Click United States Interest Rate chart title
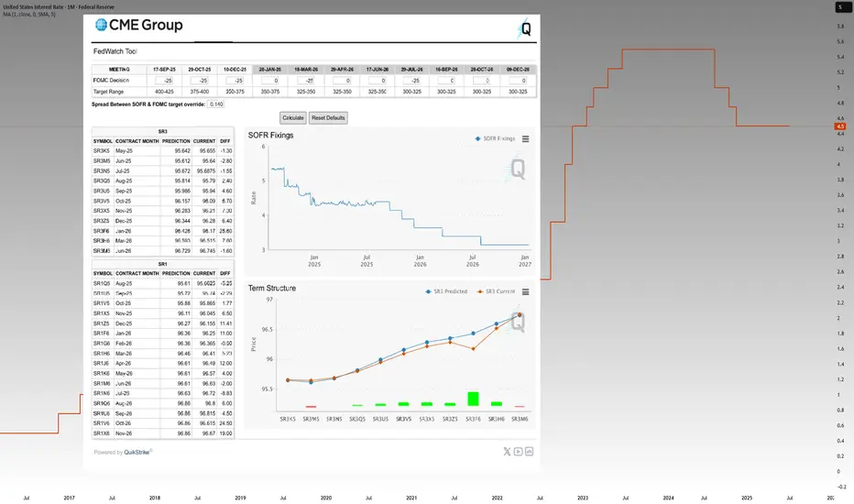The height and width of the screenshot is (504, 854). (x=59, y=7)
